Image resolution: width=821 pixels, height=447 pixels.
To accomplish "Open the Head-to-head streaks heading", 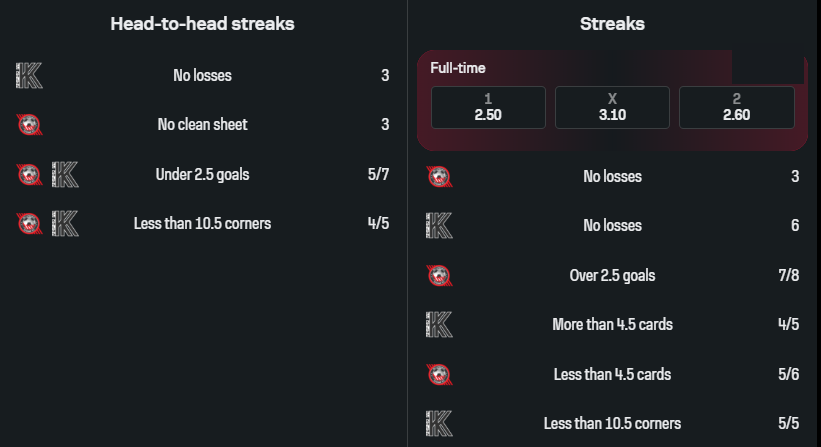I will coord(202,24).
